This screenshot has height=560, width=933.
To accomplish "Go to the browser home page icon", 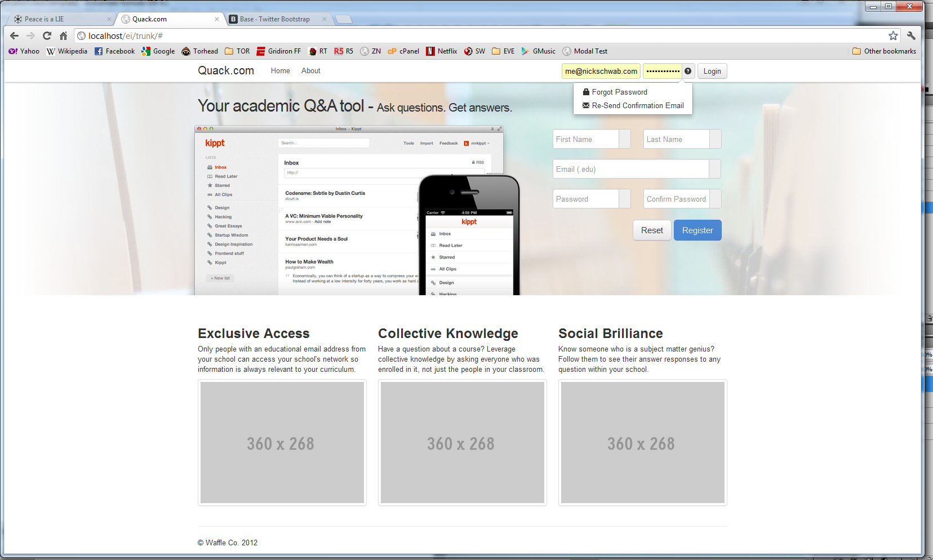I will tap(63, 36).
